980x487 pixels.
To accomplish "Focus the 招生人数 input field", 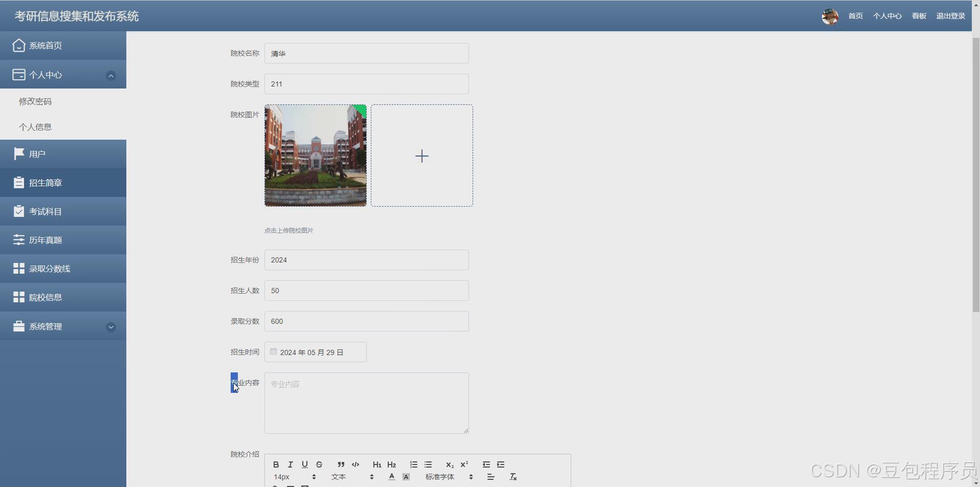I will (x=366, y=291).
